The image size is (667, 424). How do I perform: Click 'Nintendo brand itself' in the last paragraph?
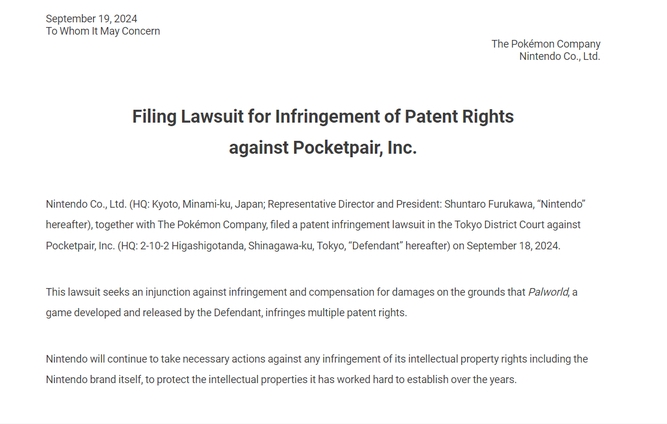[x=94, y=379]
